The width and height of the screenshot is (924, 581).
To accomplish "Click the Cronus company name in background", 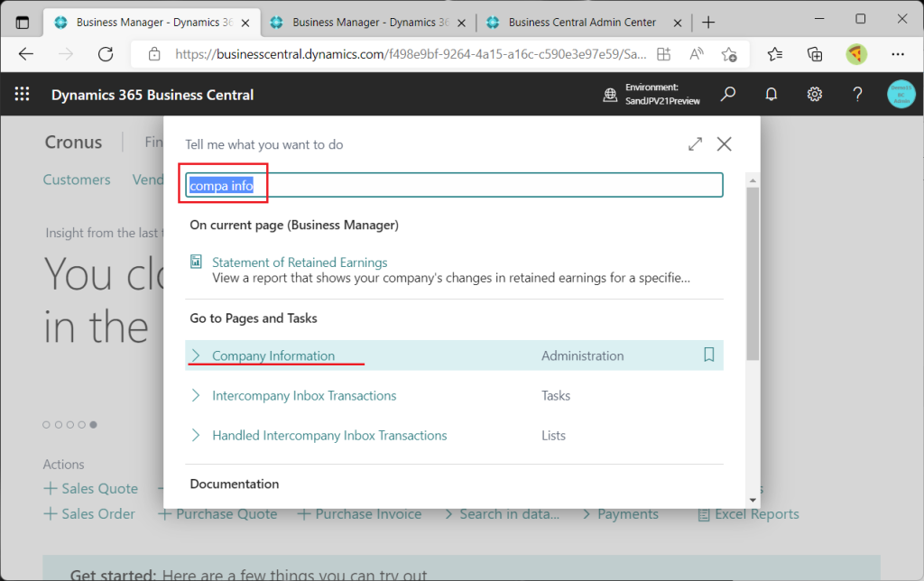I will 74,142.
